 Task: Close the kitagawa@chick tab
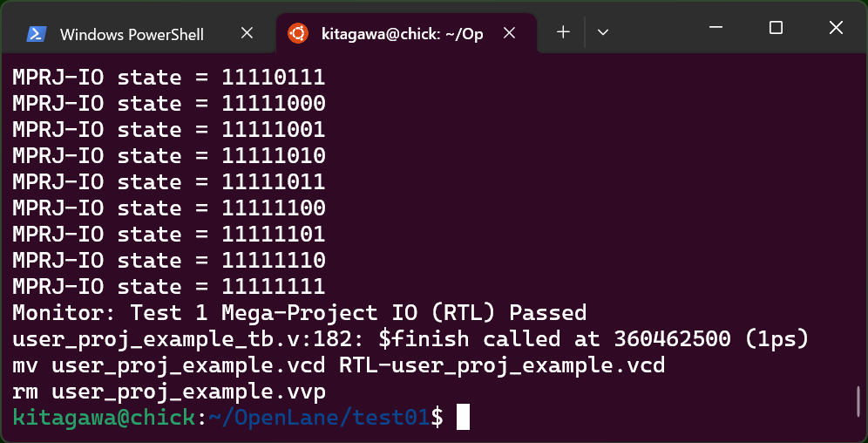click(x=509, y=34)
